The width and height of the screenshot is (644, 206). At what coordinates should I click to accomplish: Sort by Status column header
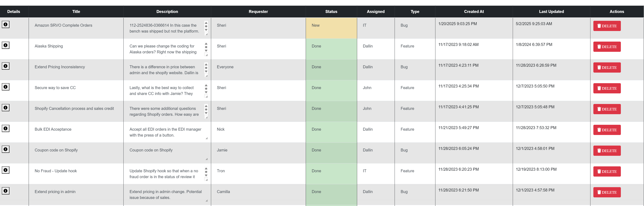coord(331,12)
